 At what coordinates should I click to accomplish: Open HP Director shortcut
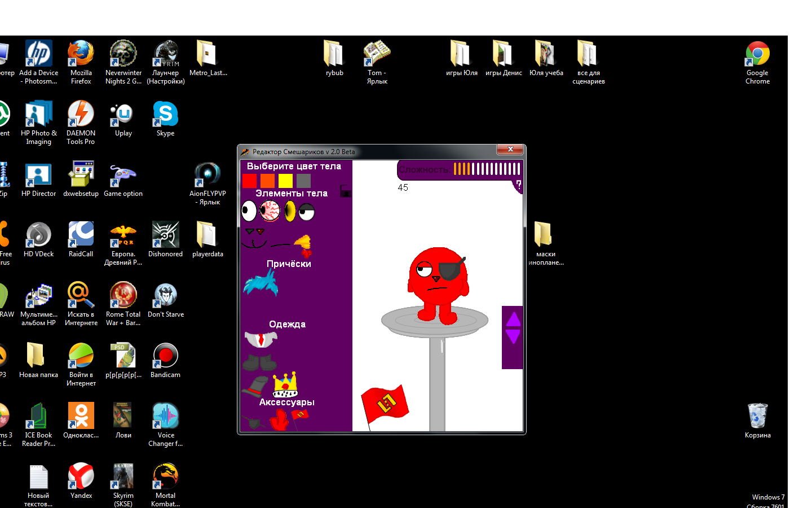click(38, 179)
